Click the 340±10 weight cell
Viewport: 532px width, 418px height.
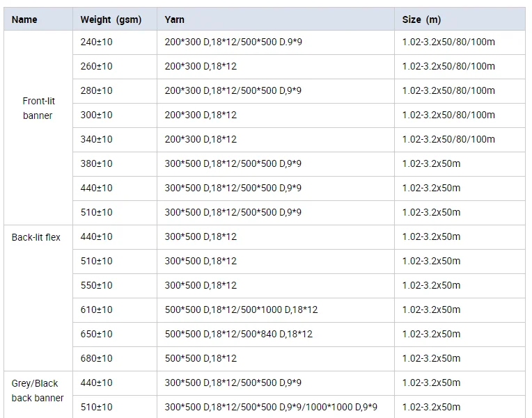(x=115, y=140)
